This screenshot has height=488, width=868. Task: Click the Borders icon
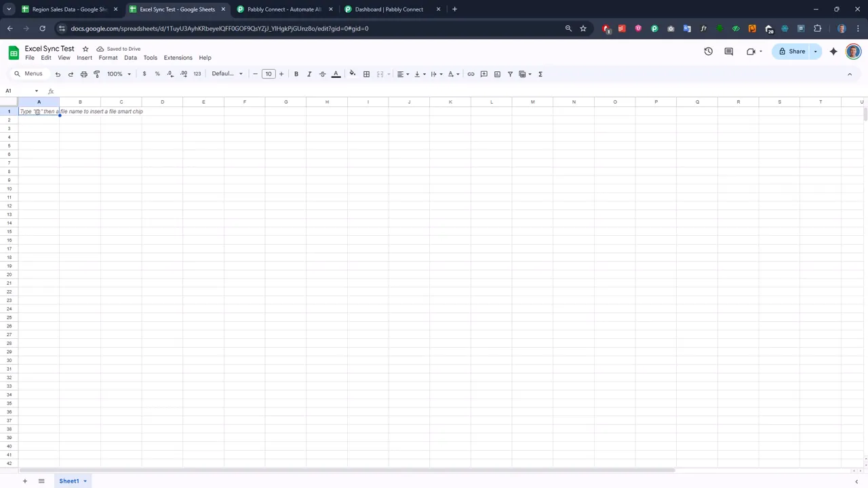pyautogui.click(x=366, y=74)
